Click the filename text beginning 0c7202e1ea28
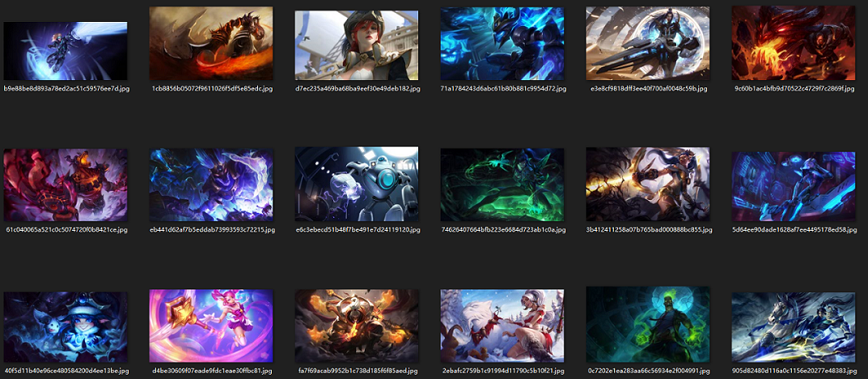 [x=649, y=371]
